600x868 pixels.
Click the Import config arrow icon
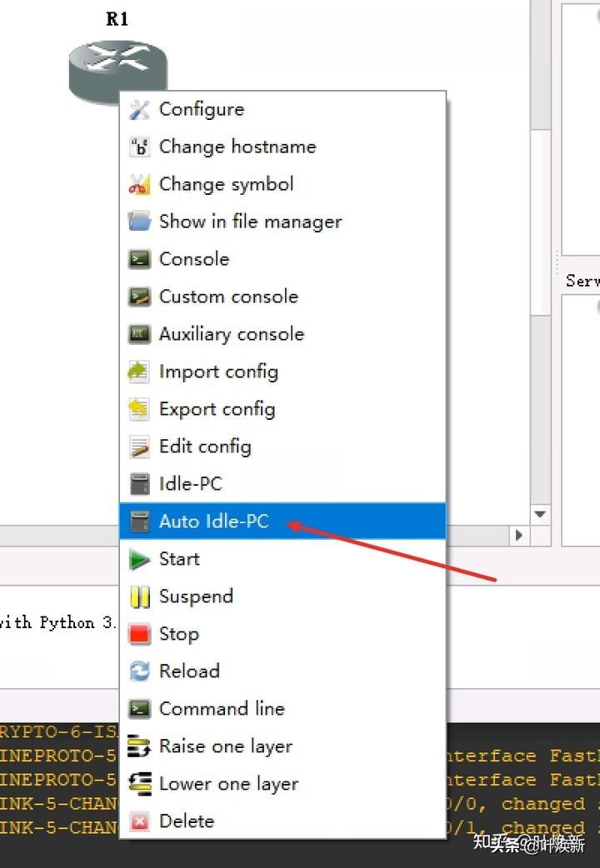point(138,372)
